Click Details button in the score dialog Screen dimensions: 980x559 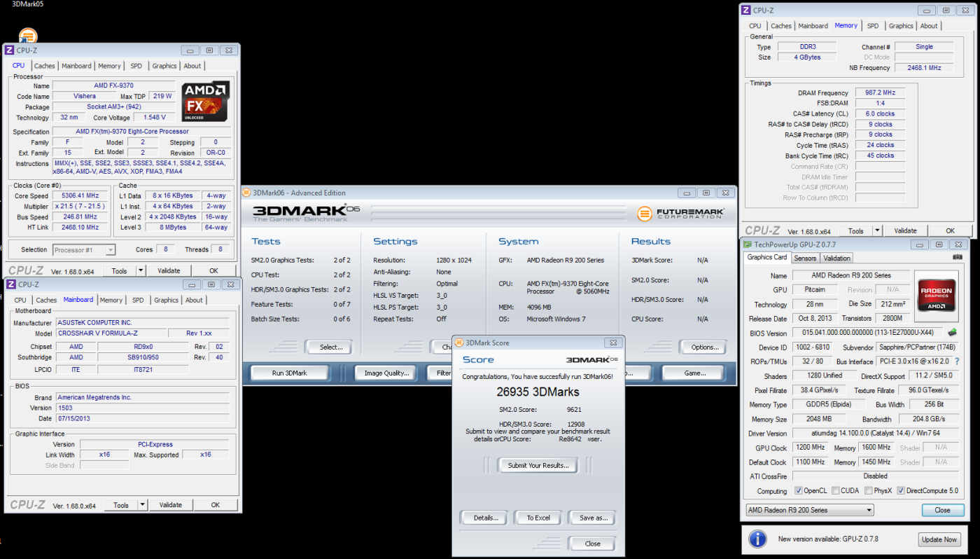pos(485,518)
